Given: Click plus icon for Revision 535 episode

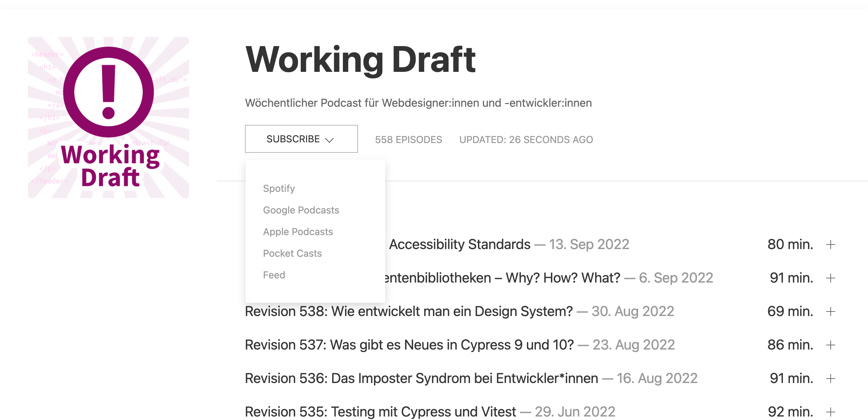Looking at the screenshot, I should [x=831, y=412].
